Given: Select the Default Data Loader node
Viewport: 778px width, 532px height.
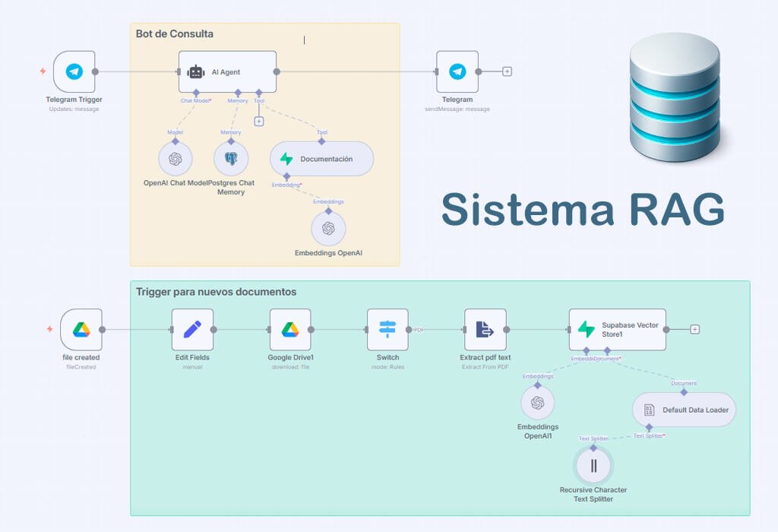Looking at the screenshot, I should (684, 410).
